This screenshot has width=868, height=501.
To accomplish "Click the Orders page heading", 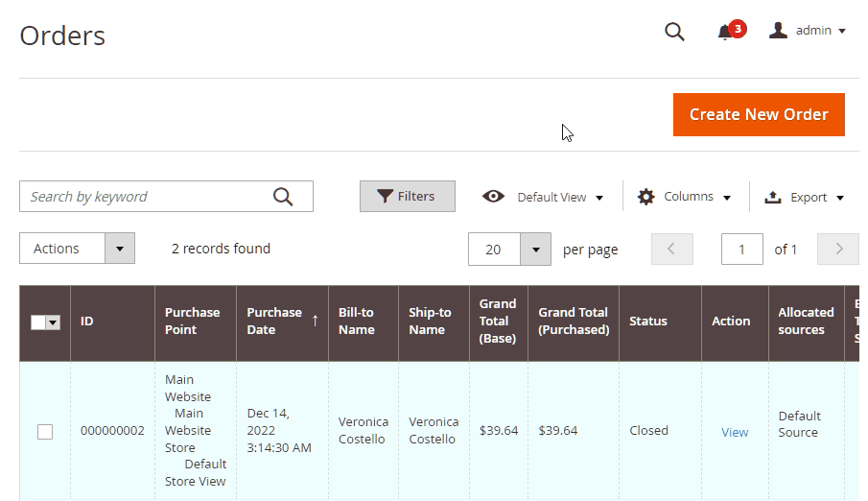I will point(62,36).
